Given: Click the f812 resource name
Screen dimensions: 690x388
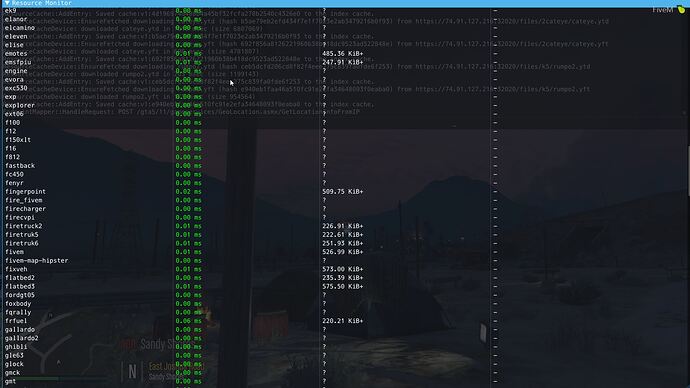Looking at the screenshot, I should 12,157.
